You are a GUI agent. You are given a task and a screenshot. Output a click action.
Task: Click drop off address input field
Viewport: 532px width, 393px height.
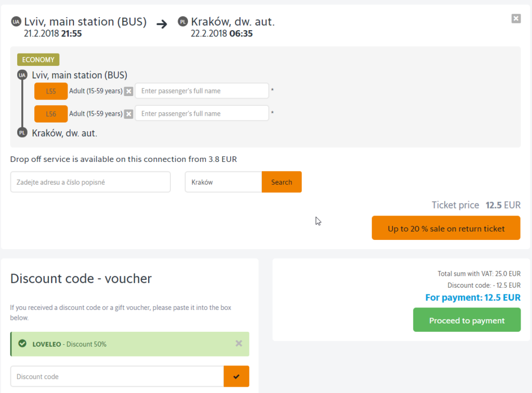90,182
